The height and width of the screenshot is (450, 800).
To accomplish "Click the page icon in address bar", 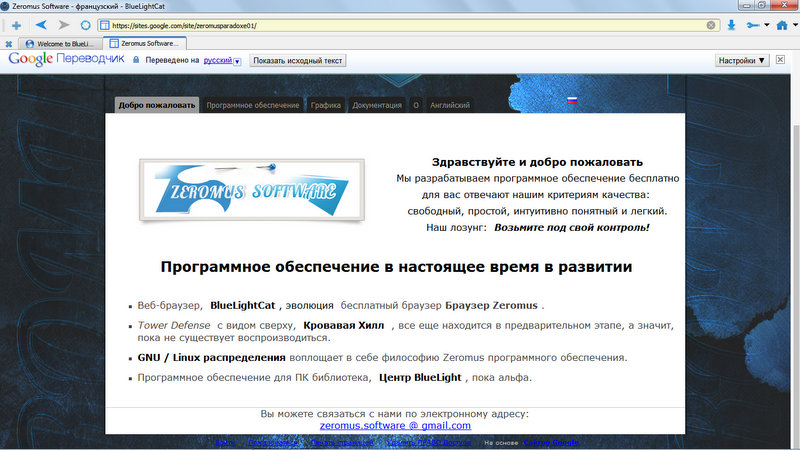I will click(105, 25).
